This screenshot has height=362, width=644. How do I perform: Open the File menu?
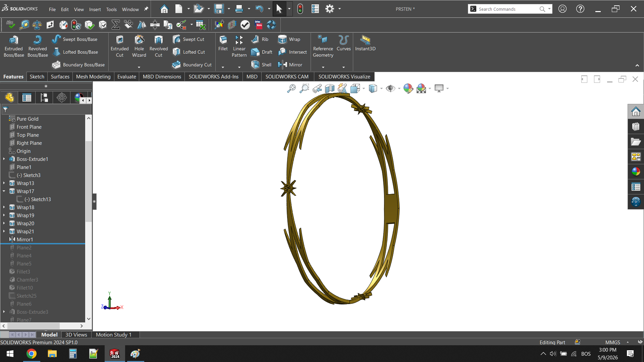pyautogui.click(x=52, y=9)
